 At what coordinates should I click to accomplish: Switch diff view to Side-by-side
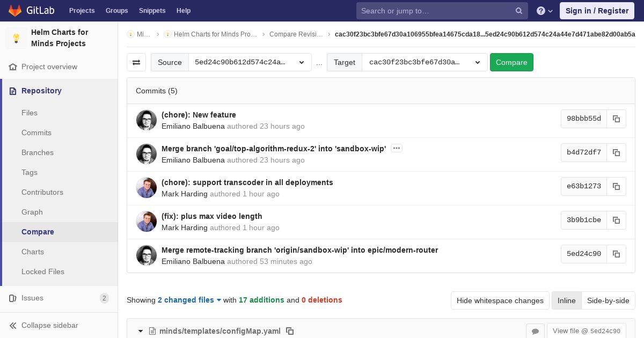tap(608, 300)
